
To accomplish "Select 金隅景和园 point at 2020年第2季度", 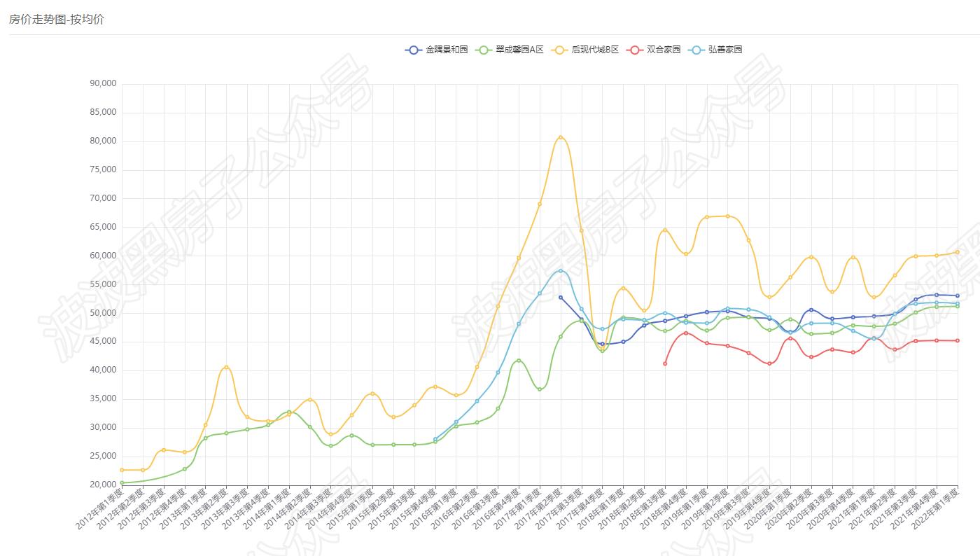I will pyautogui.click(x=811, y=310).
